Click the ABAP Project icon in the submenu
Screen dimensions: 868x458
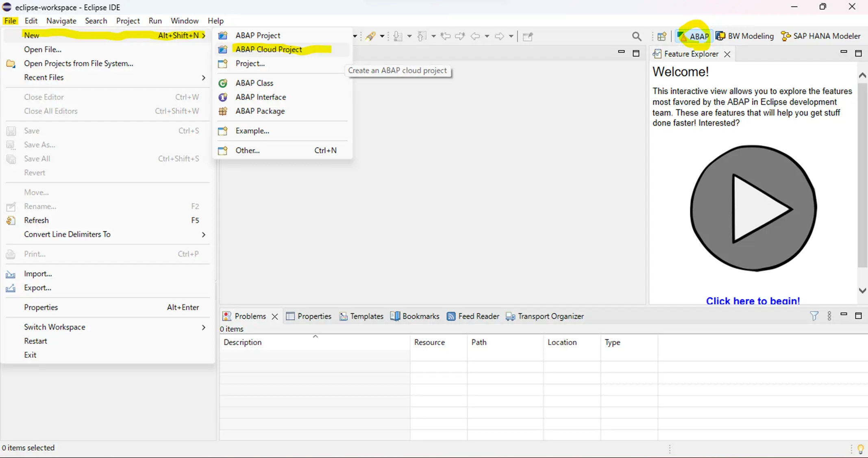(223, 35)
